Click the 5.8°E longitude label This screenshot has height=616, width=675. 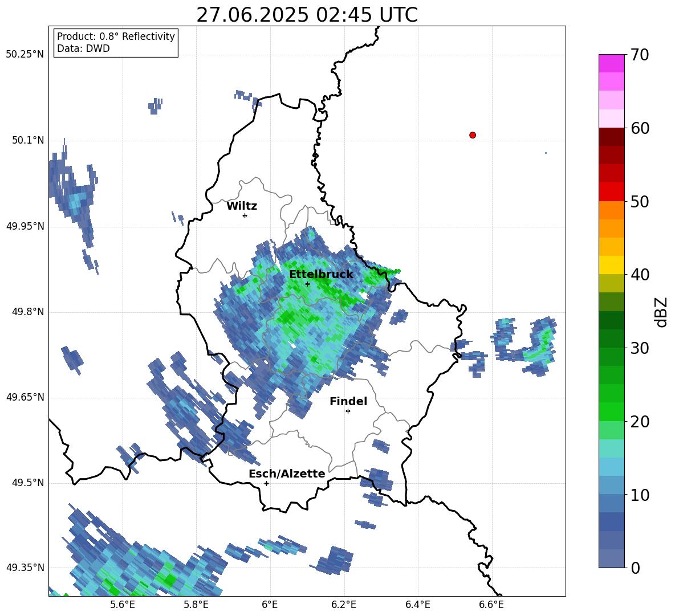click(196, 605)
